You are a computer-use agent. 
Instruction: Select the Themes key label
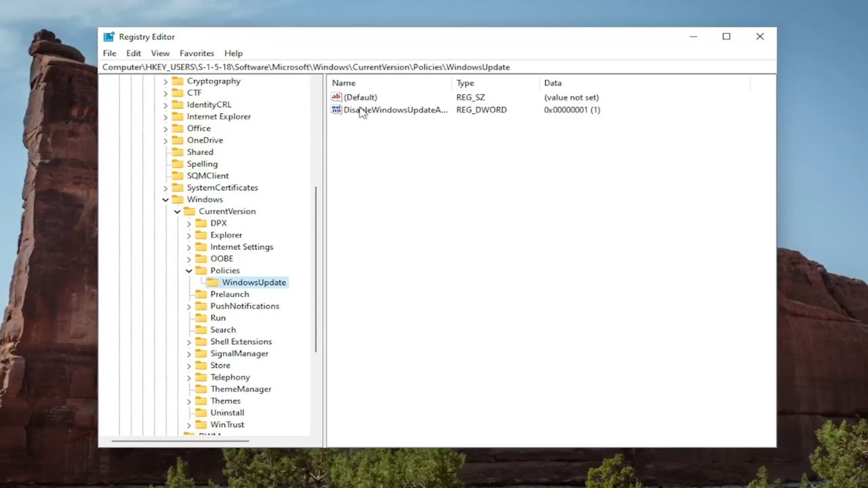pos(225,401)
